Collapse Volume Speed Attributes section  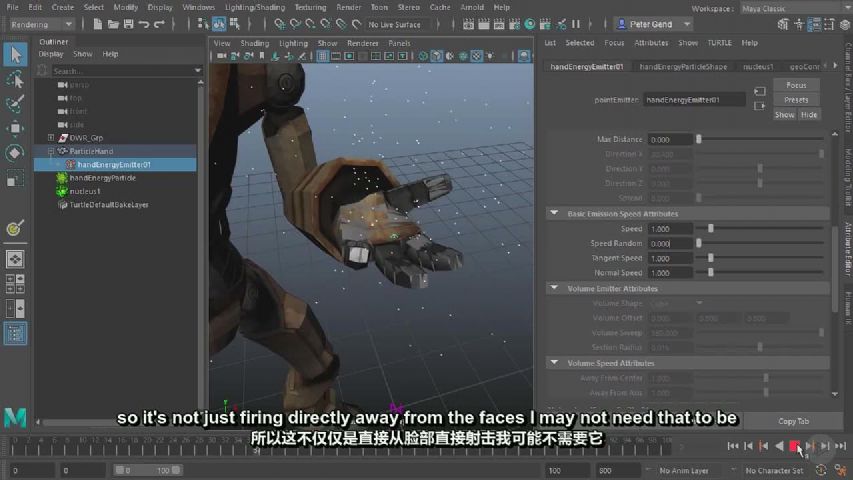click(x=554, y=362)
